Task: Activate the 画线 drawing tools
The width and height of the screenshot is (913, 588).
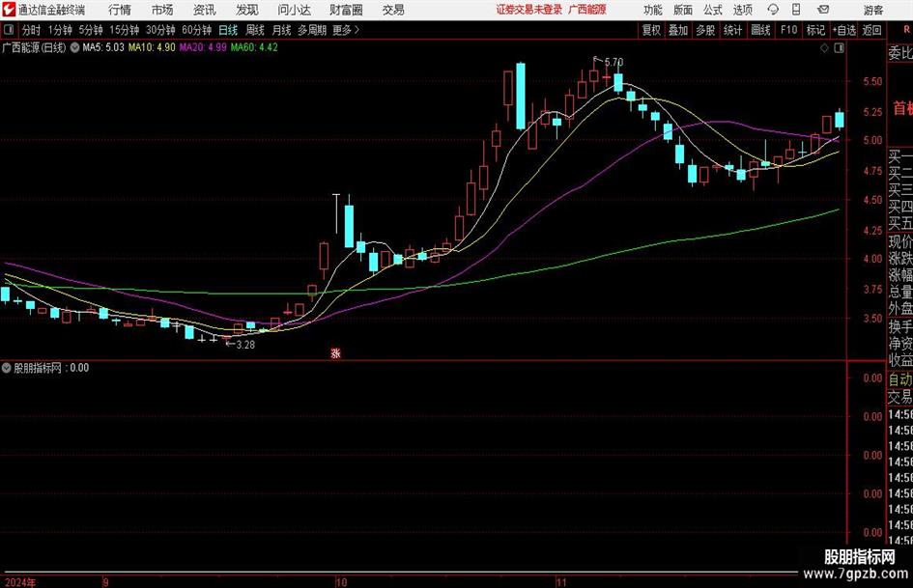Action: coord(760,30)
